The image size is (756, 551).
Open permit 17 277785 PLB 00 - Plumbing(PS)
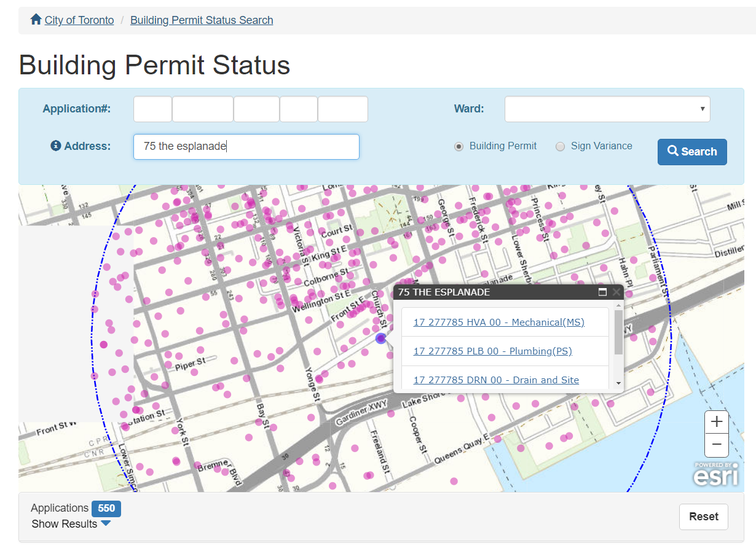tap(493, 351)
